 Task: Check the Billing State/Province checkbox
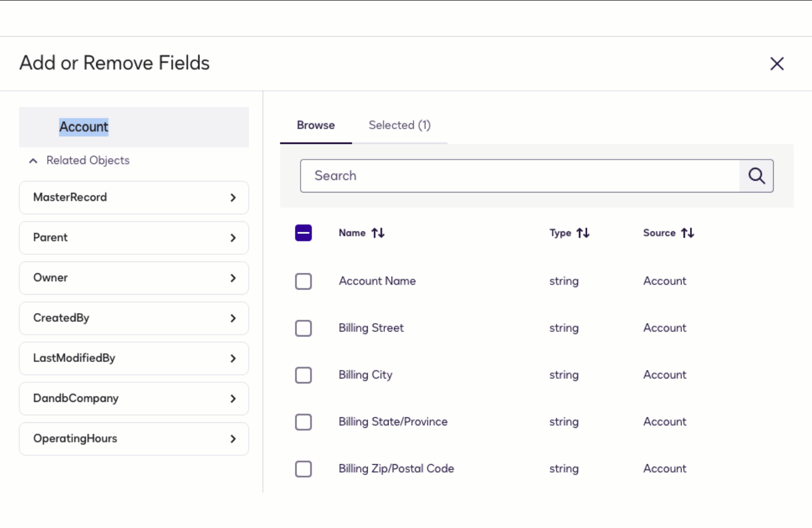[x=303, y=422]
